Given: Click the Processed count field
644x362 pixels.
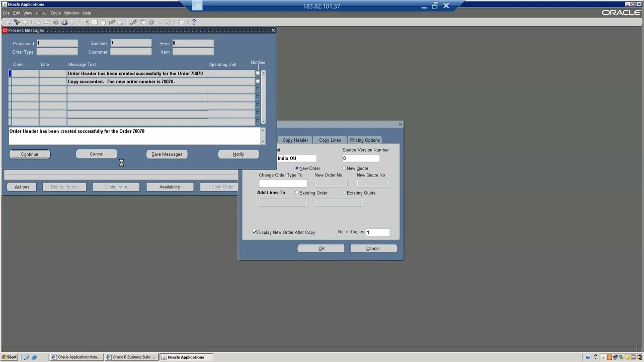Looking at the screenshot, I should (57, 43).
